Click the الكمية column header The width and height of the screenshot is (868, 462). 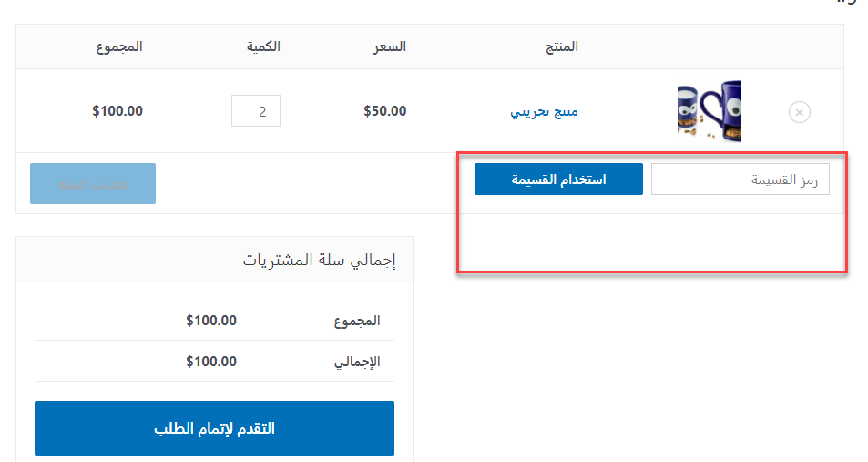263,46
